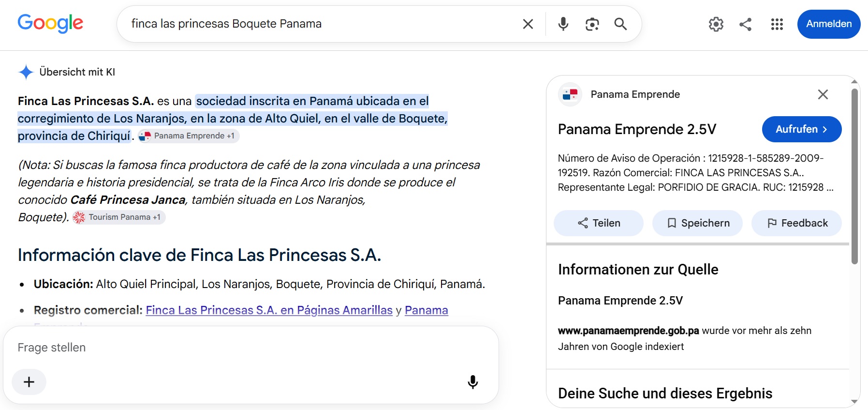This screenshot has height=410, width=868.
Task: Click the Anmelden sign-in button
Action: click(828, 24)
